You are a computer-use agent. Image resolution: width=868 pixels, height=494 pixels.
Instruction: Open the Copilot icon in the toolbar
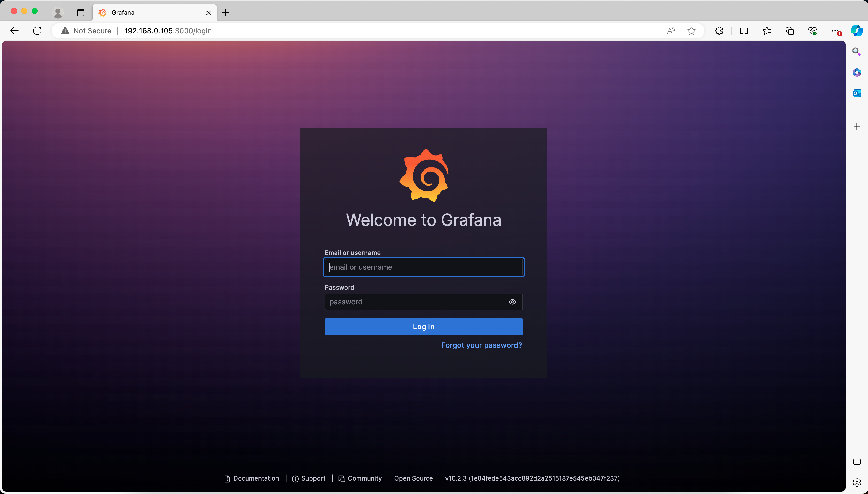tap(856, 30)
